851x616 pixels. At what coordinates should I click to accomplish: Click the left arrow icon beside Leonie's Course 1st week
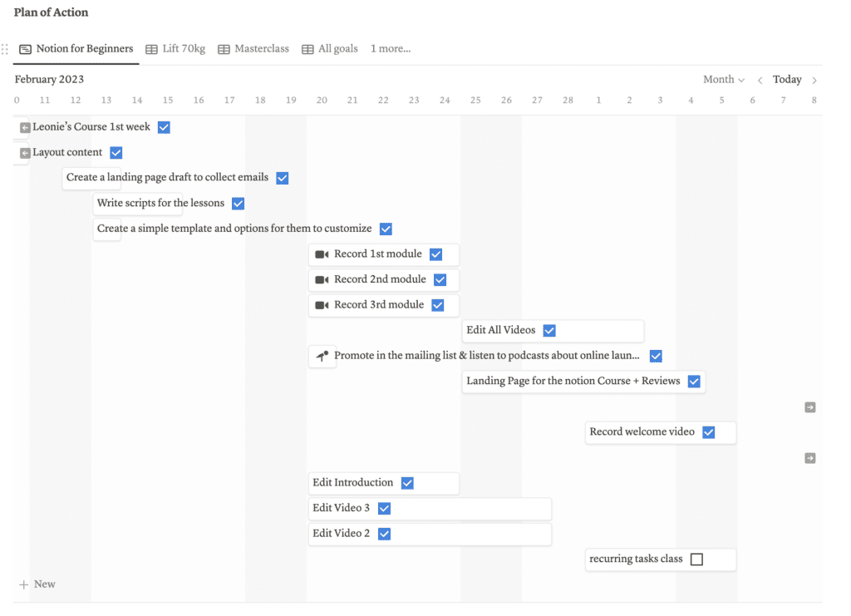(25, 127)
